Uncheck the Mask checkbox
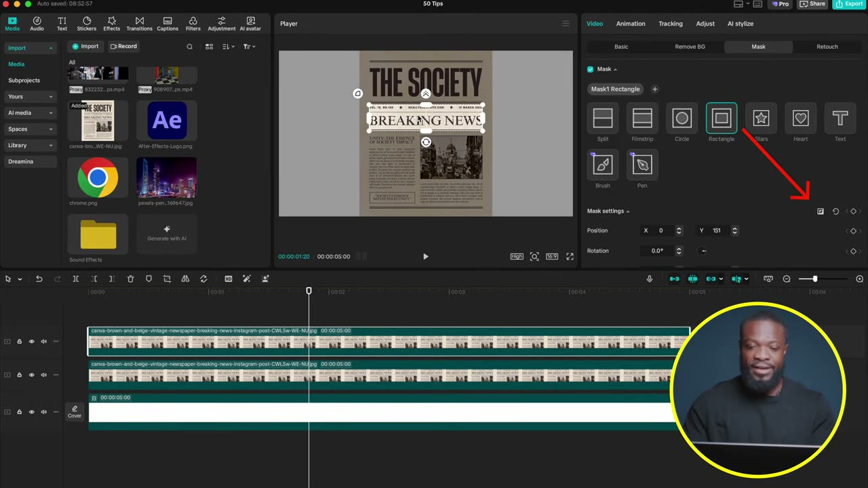The height and width of the screenshot is (488, 868). [x=590, y=69]
